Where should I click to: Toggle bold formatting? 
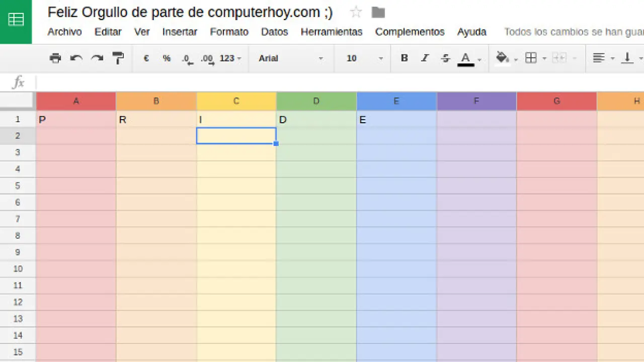[404, 58]
